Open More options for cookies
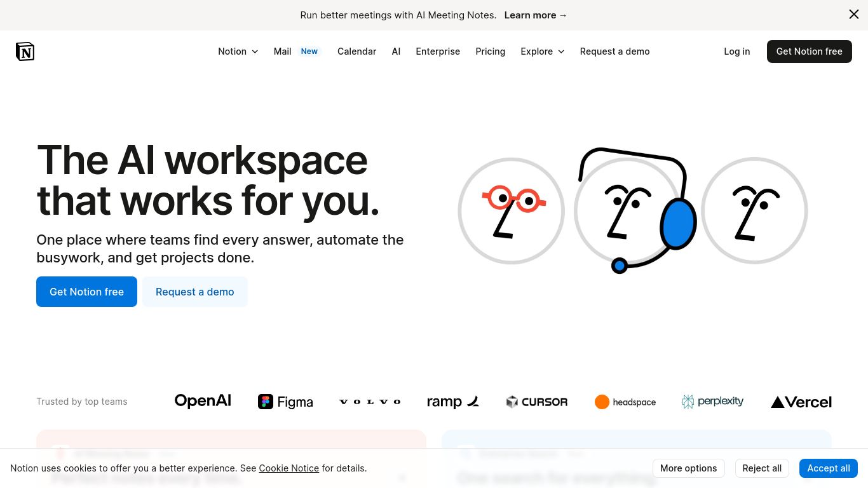The height and width of the screenshot is (488, 868). pyautogui.click(x=689, y=468)
